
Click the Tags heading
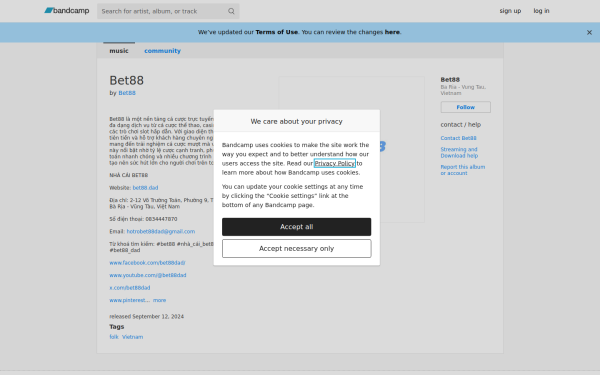coord(117,327)
